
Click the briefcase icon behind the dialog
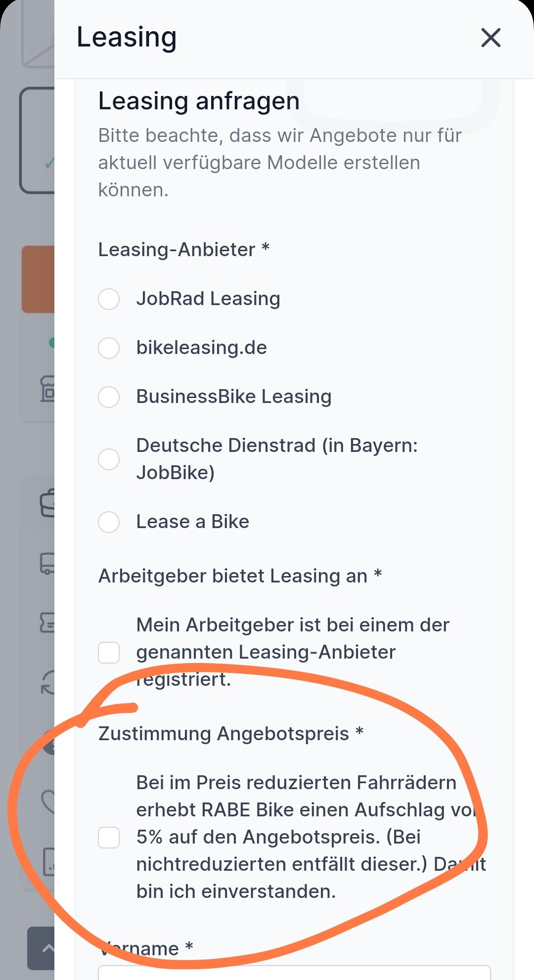click(x=47, y=503)
